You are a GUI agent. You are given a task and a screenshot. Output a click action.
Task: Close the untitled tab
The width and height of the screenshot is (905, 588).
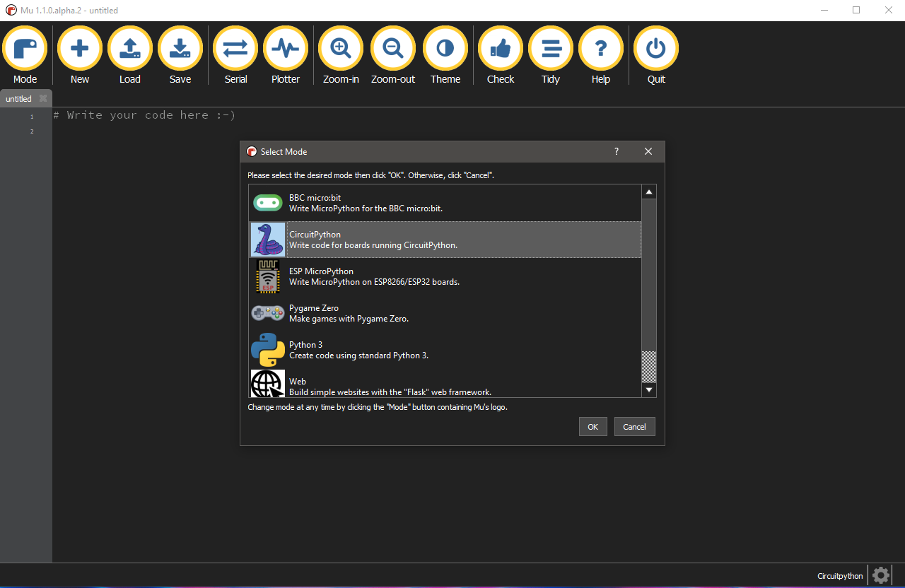(x=43, y=99)
